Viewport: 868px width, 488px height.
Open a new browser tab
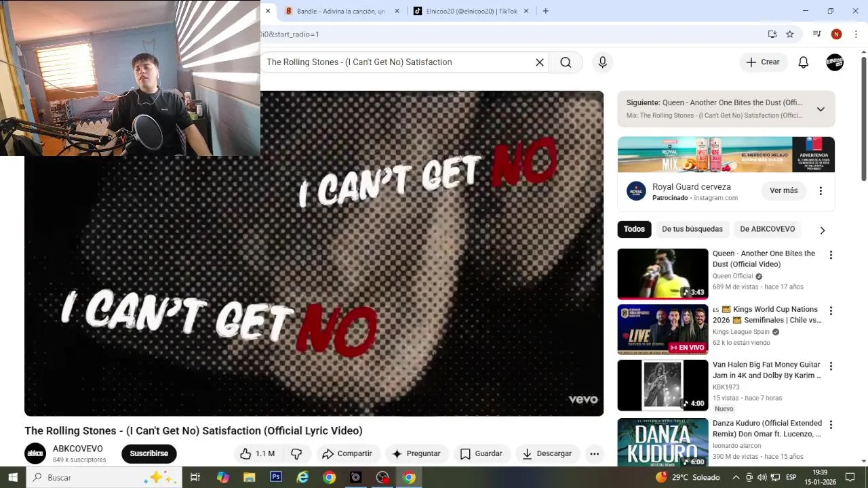point(545,11)
